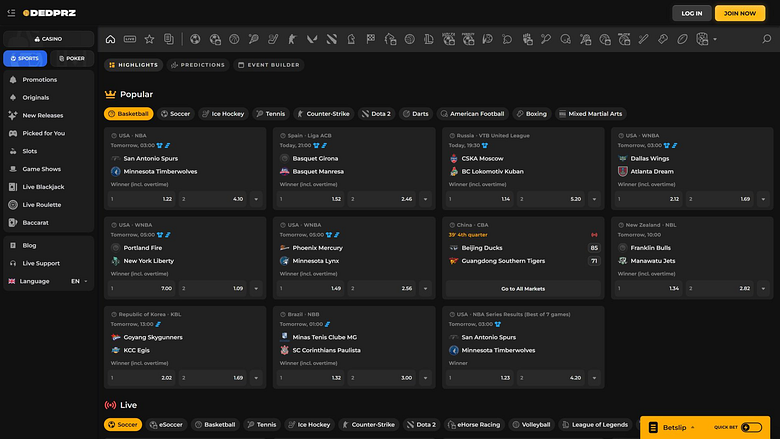Expand more markets for Franklin Bulls card
Image resolution: width=780 pixels, height=439 pixels.
[764, 288]
